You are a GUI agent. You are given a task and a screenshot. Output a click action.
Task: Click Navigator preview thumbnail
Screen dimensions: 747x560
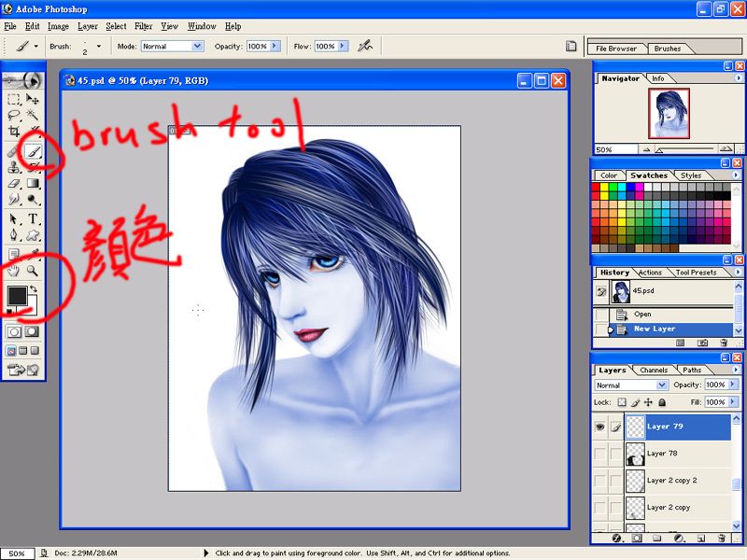669,113
